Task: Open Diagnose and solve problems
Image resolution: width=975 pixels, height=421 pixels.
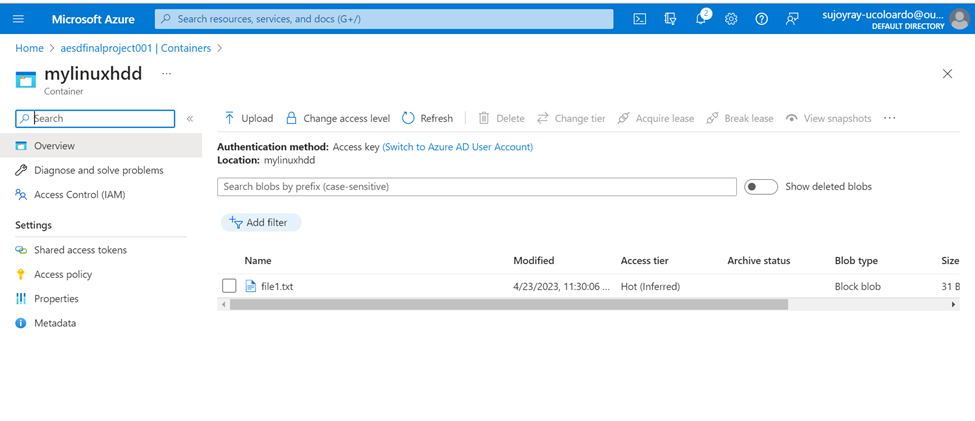Action: (101, 170)
